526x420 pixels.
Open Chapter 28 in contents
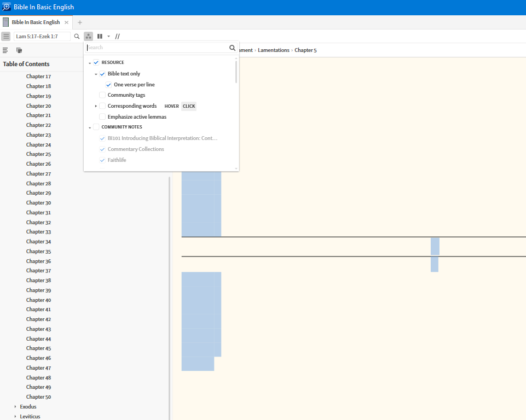point(38,184)
